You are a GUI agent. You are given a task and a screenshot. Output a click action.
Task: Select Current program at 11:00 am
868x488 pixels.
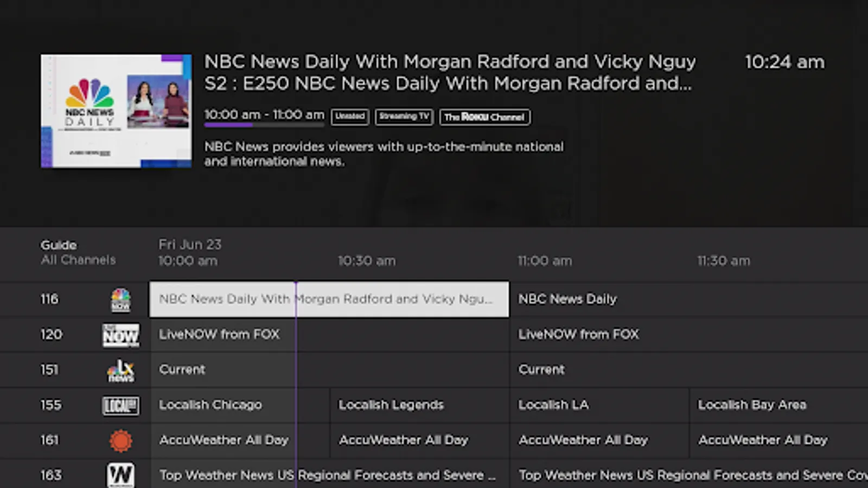coord(689,370)
